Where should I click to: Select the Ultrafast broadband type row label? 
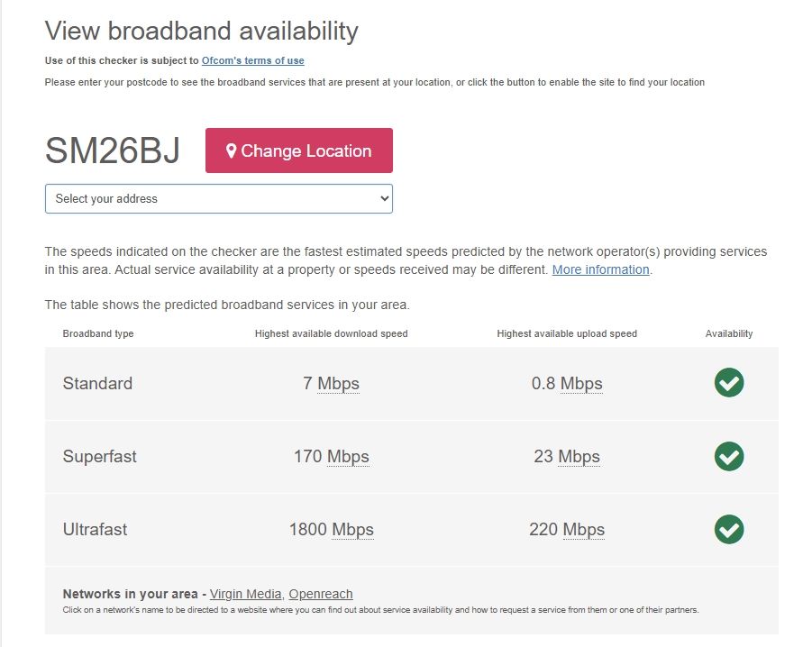pyautogui.click(x=95, y=529)
